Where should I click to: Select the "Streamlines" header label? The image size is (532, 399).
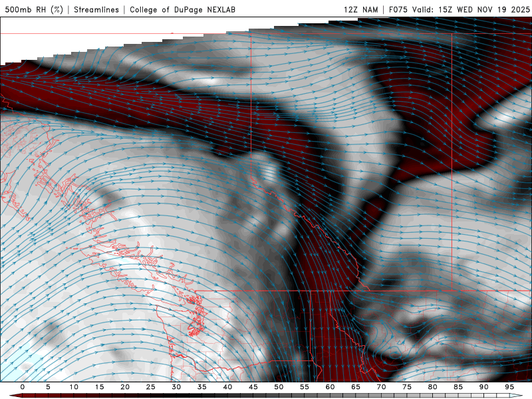point(96,9)
